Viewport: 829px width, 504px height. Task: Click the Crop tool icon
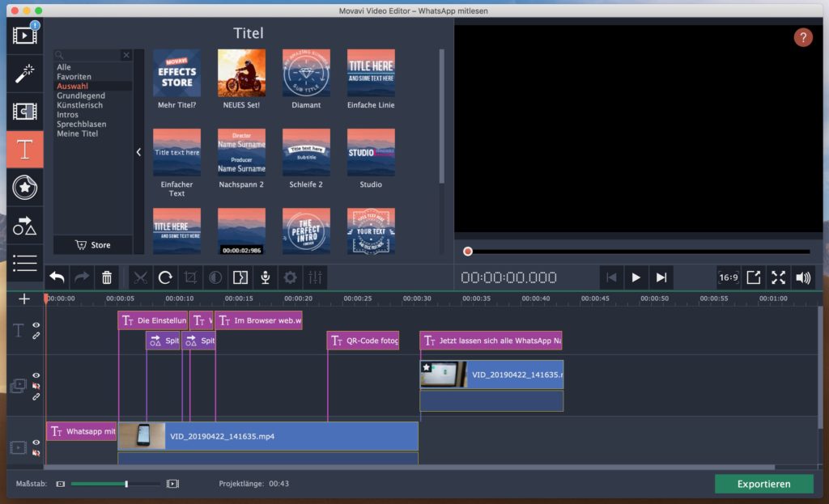190,277
